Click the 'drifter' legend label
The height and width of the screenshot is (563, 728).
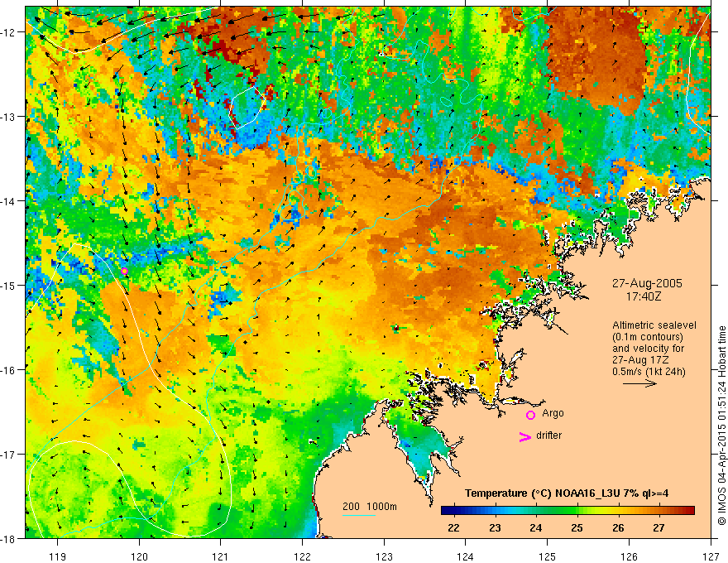(x=548, y=435)
